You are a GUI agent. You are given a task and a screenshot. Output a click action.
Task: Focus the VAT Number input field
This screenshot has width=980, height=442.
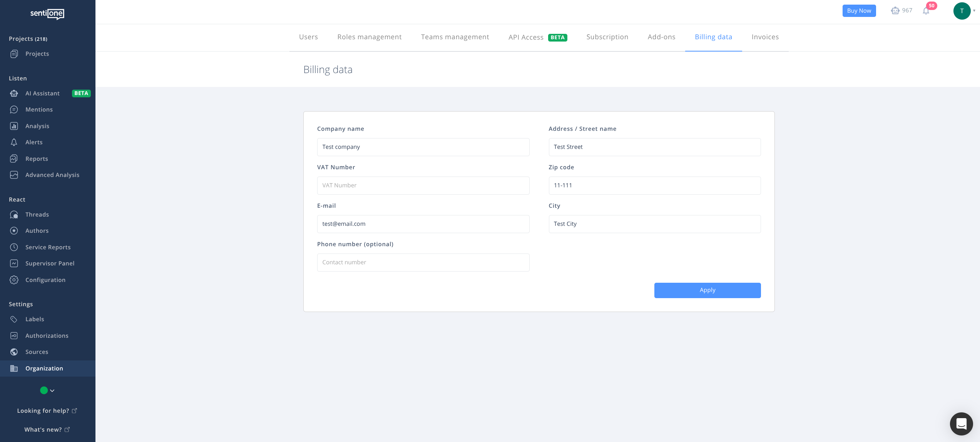pyautogui.click(x=423, y=185)
